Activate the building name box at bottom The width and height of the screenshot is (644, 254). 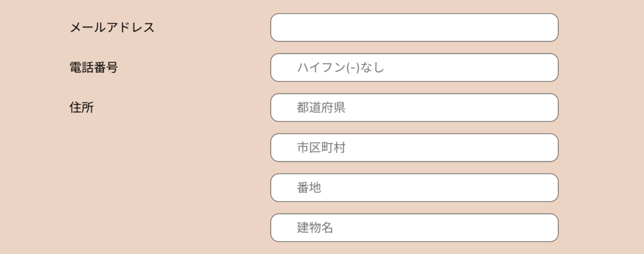[x=414, y=228]
